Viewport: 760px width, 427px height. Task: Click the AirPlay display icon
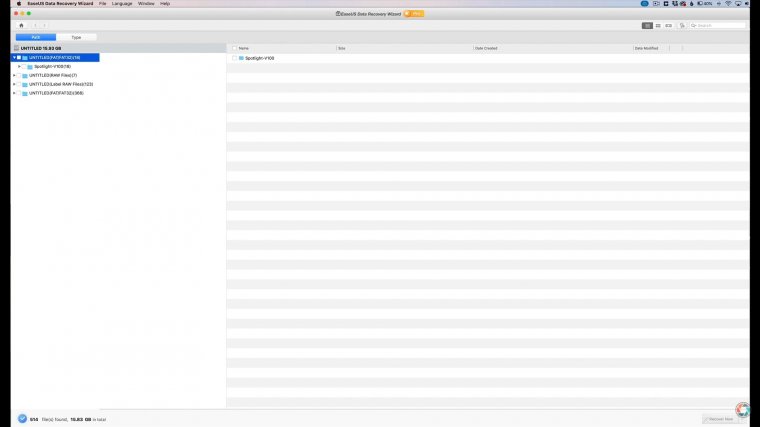[738, 3]
